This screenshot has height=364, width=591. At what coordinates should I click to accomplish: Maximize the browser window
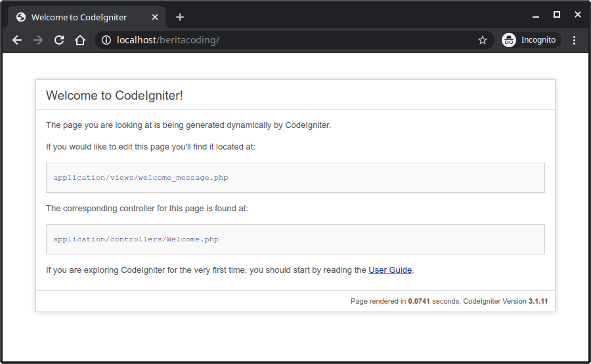557,14
